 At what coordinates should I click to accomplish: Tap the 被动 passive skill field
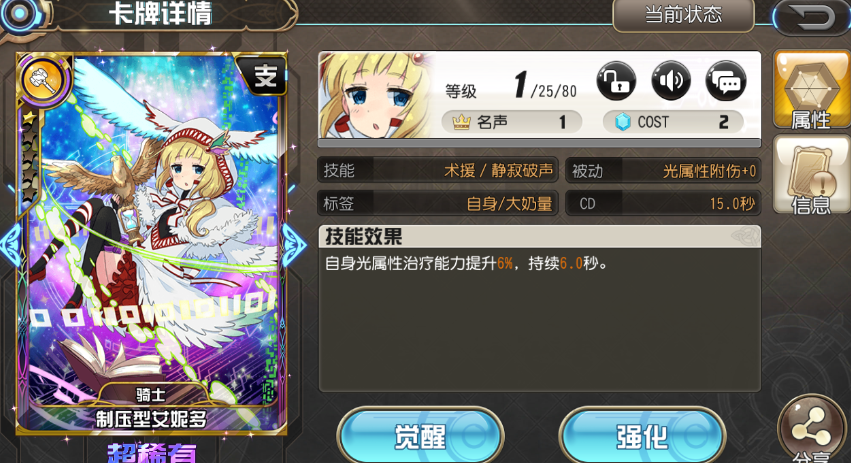(x=663, y=171)
